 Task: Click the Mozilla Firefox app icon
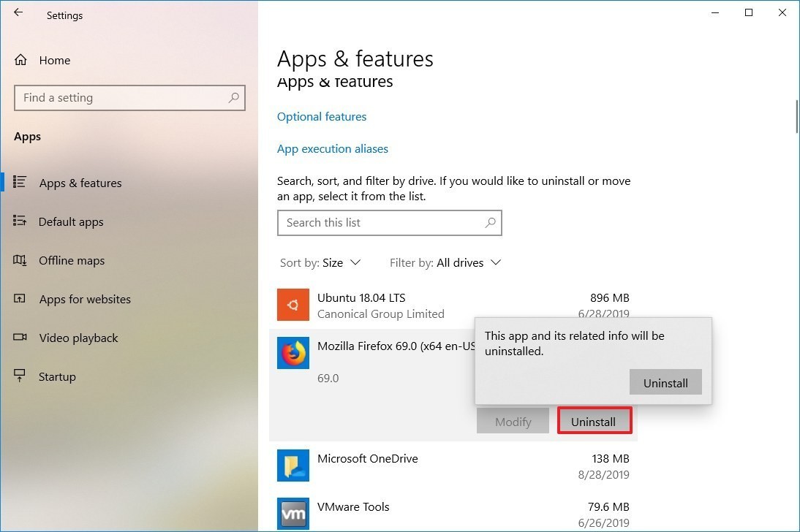point(293,352)
